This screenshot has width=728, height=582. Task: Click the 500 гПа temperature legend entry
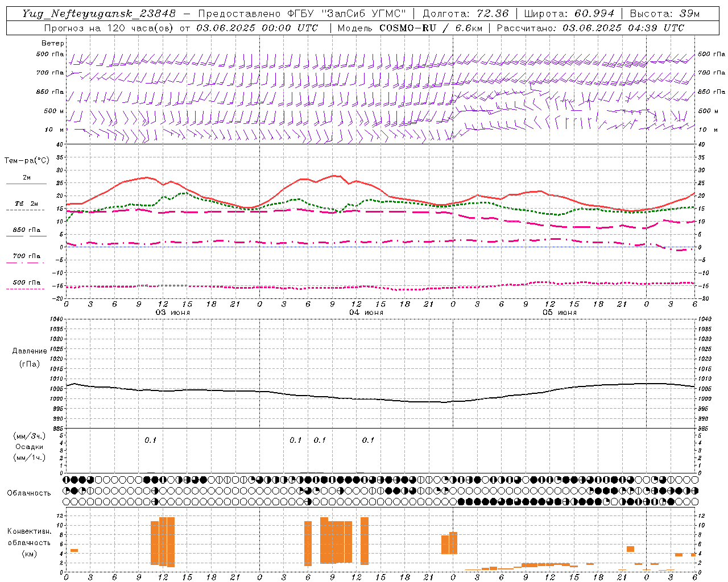tap(27, 282)
